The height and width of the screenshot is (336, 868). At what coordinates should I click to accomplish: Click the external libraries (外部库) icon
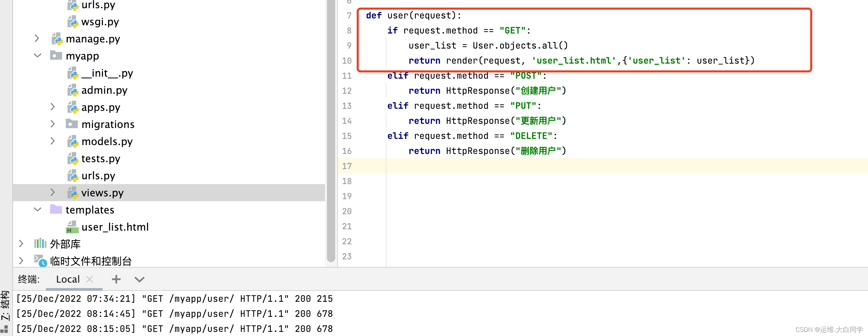40,244
